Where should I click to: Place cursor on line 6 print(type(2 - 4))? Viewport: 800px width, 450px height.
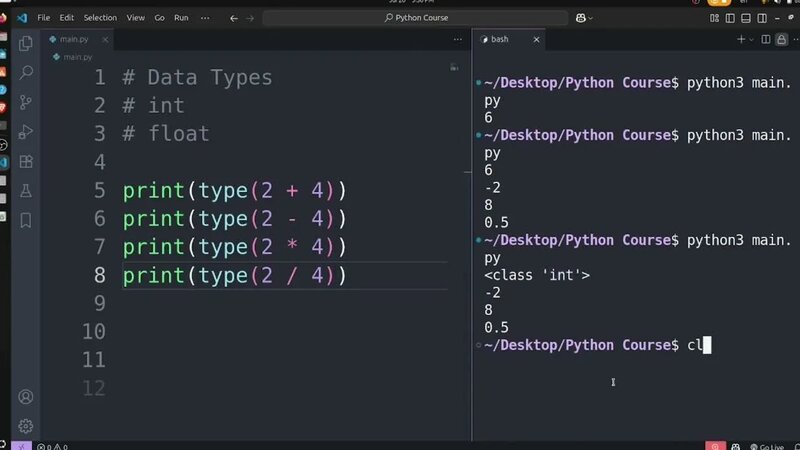click(x=234, y=219)
